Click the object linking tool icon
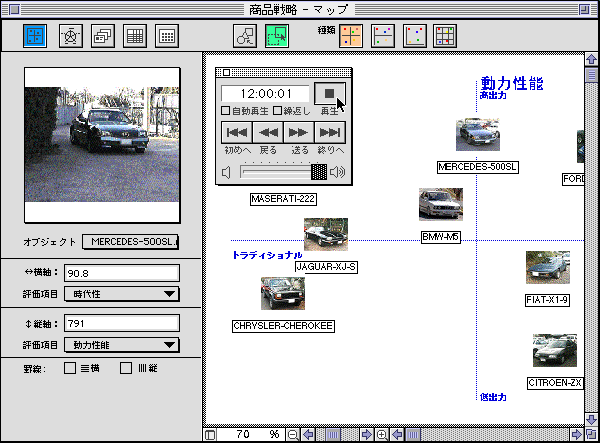The width and height of the screenshot is (600, 443). tap(245, 36)
